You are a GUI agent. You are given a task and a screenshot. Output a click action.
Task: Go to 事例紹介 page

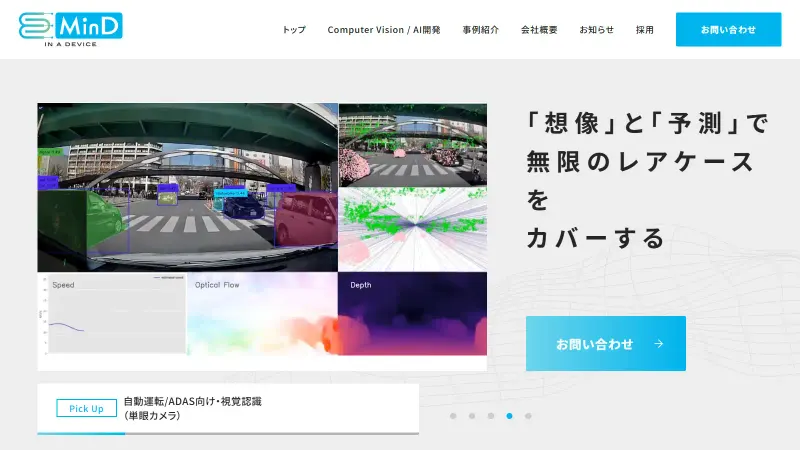pos(481,30)
